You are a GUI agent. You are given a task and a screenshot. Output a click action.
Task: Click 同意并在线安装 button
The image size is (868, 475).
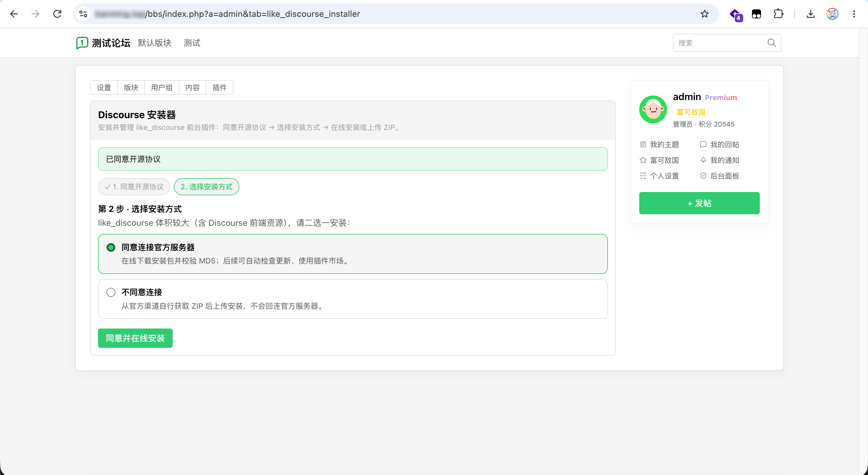coord(135,338)
